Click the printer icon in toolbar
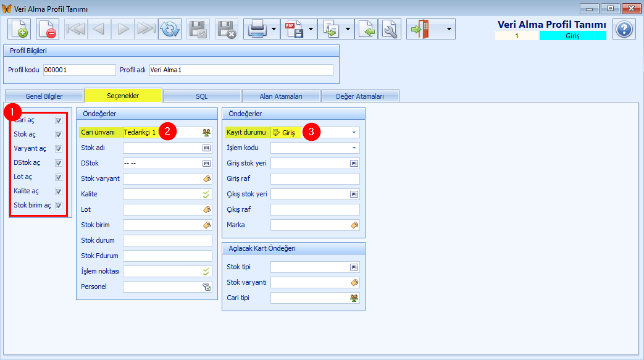The image size is (644, 360). click(x=257, y=29)
